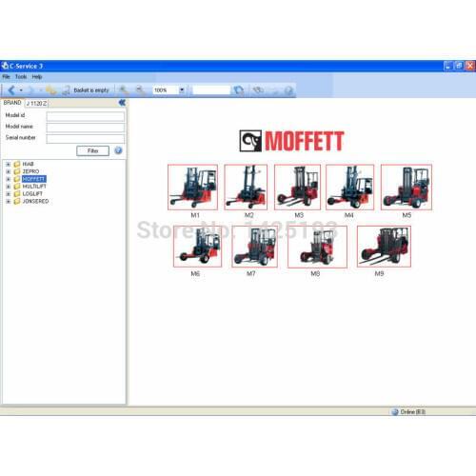Click the rightmost help icon in toolbar
The height and width of the screenshot is (476, 476).
[x=288, y=90]
